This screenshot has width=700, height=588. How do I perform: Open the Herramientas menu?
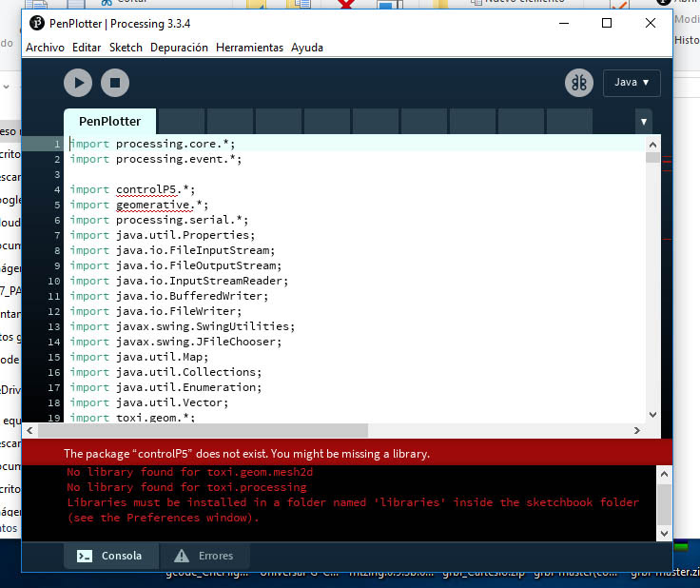pos(249,48)
